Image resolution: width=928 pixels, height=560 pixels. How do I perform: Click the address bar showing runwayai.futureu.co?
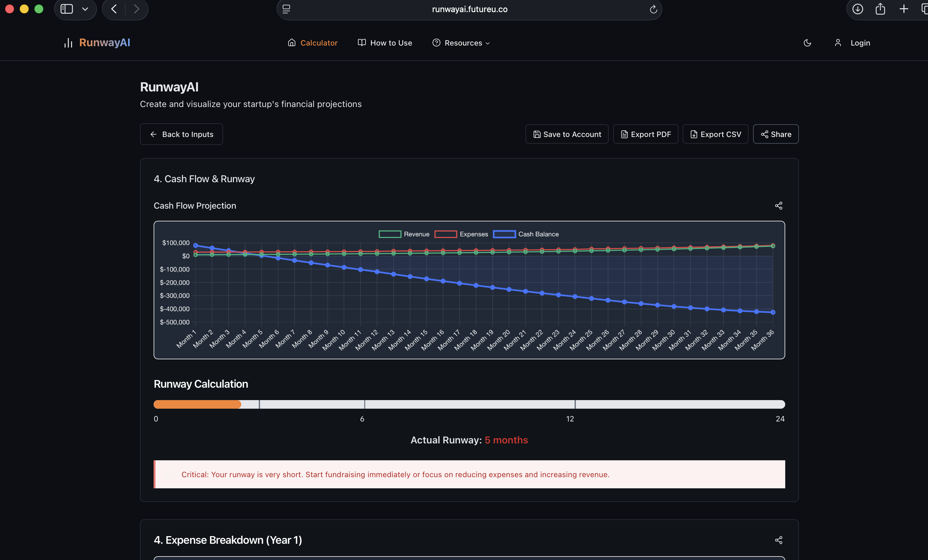pos(469,9)
